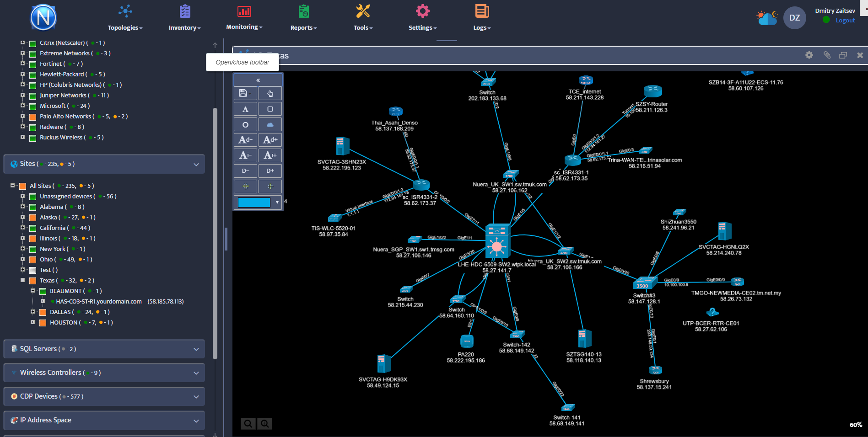
Task: Expand the California site node
Action: (x=22, y=228)
